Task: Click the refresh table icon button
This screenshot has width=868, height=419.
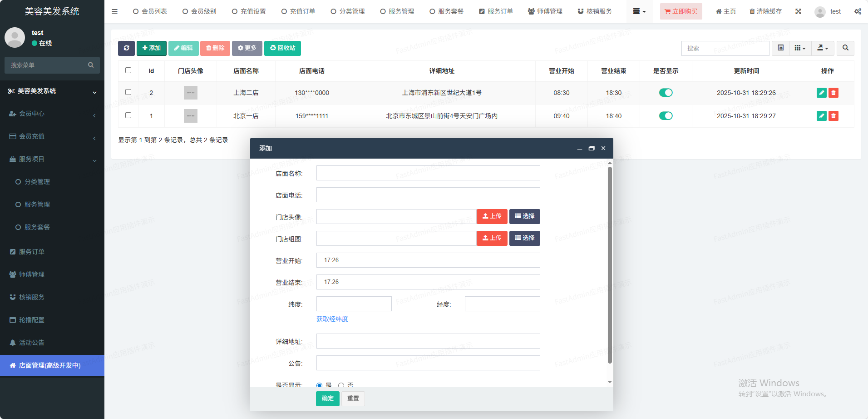Action: [126, 48]
